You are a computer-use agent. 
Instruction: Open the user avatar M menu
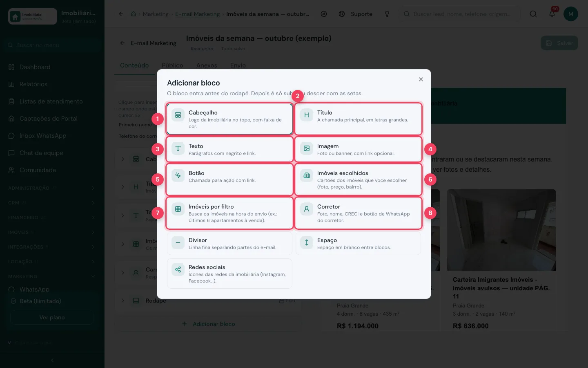pos(571,14)
